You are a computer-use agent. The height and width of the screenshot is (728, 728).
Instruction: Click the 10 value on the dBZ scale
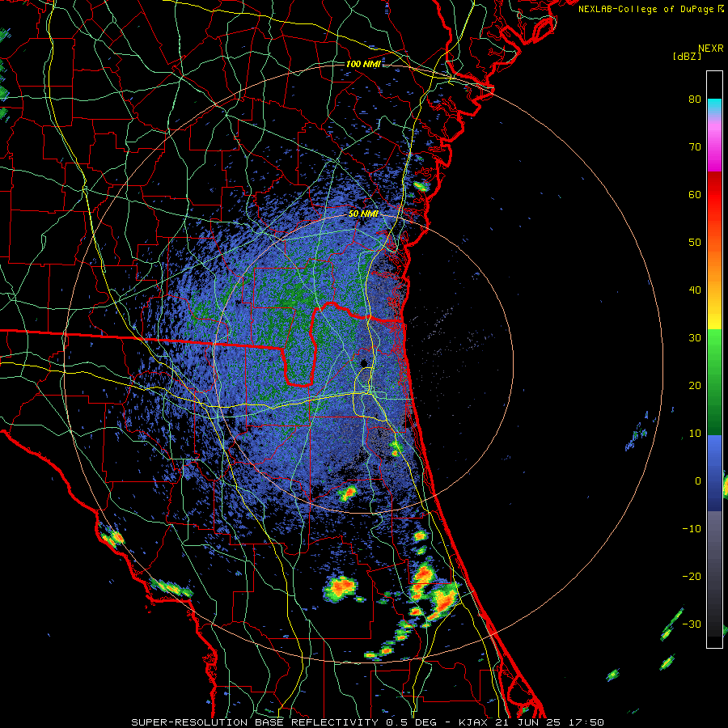pyautogui.click(x=695, y=434)
